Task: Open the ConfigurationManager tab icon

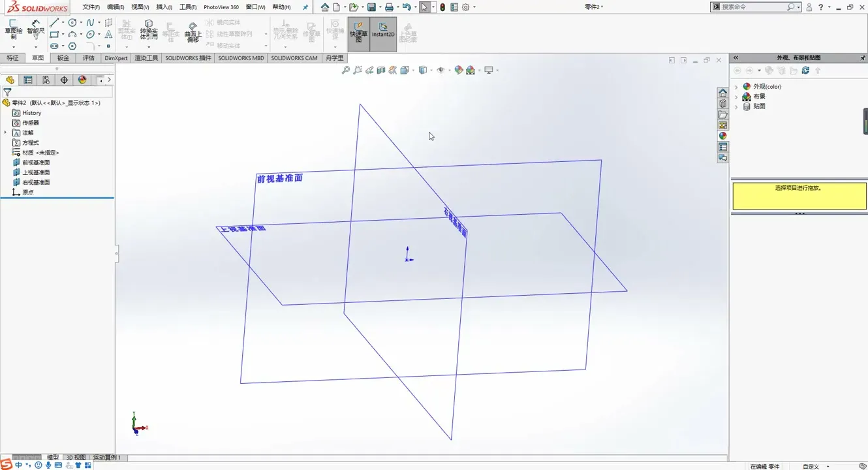Action: [46, 80]
